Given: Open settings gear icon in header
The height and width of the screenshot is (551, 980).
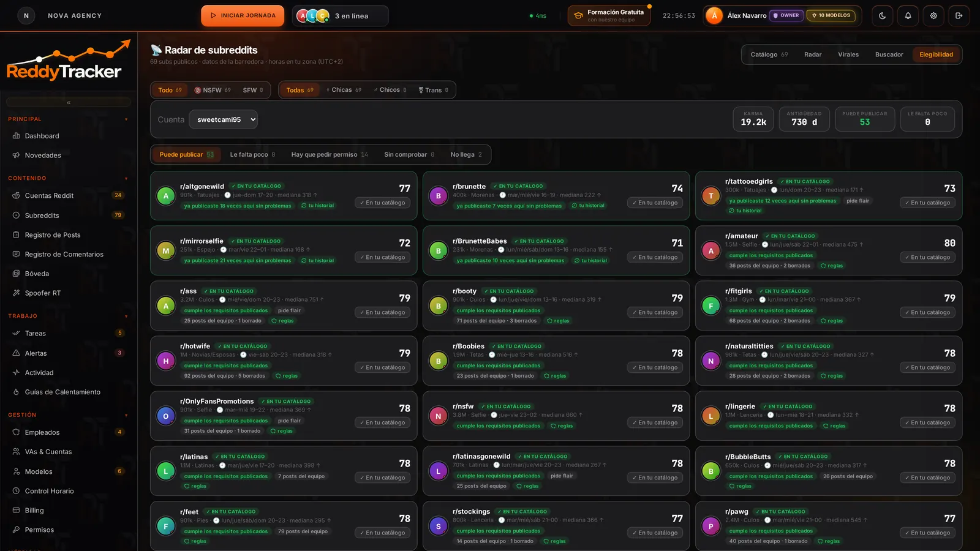Looking at the screenshot, I should [933, 16].
